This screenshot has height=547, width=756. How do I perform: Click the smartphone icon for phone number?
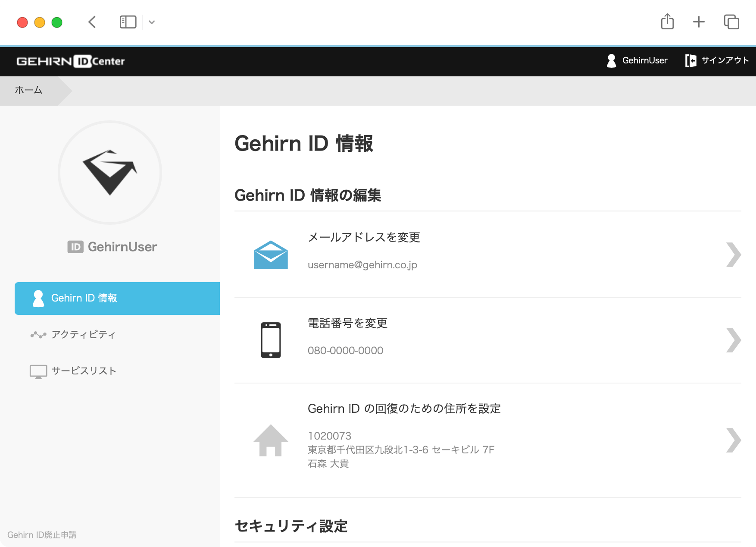pos(271,340)
